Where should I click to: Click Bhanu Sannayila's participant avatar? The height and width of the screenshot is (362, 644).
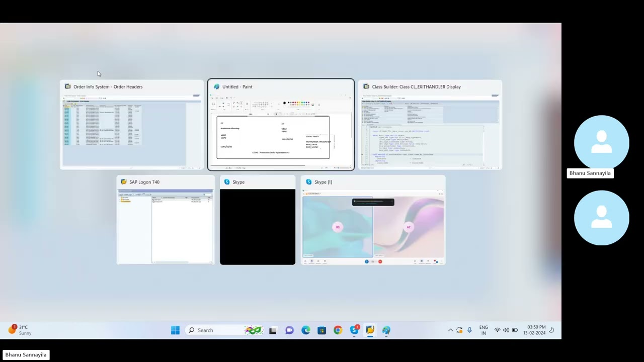(601, 142)
